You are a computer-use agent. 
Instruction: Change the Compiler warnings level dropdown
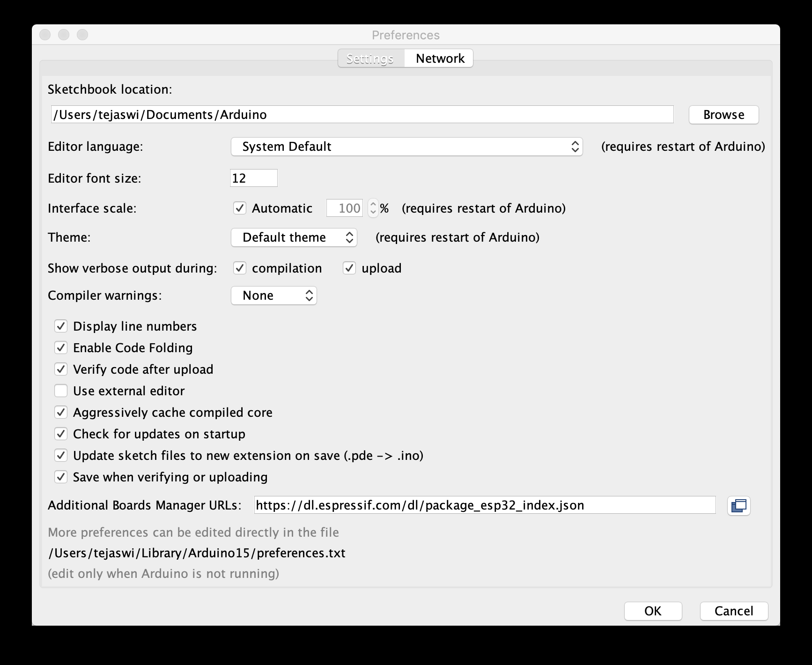tap(274, 296)
